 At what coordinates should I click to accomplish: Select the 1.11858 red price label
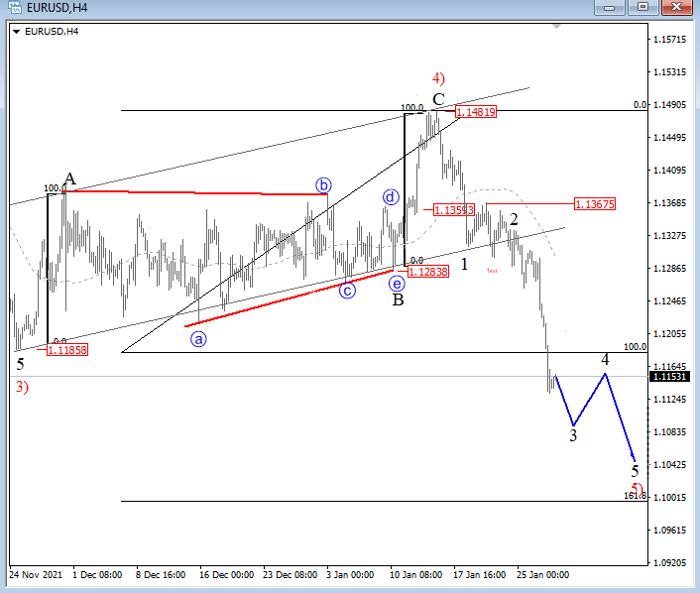click(67, 350)
